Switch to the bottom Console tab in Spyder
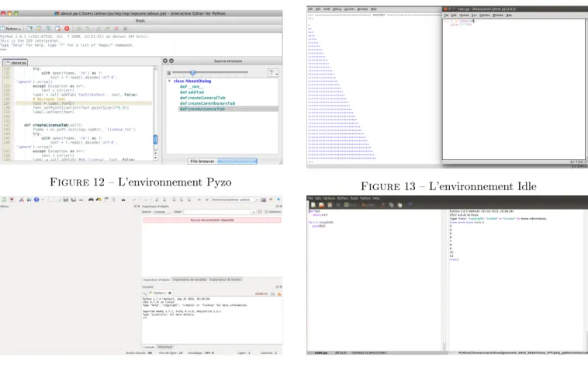Viewport: 588px width, 368px height. [148, 347]
